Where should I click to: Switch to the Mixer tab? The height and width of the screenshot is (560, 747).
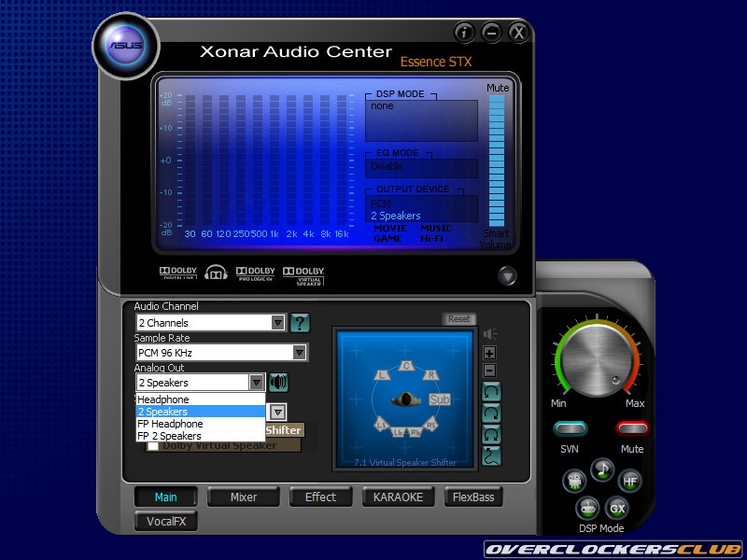pyautogui.click(x=244, y=497)
